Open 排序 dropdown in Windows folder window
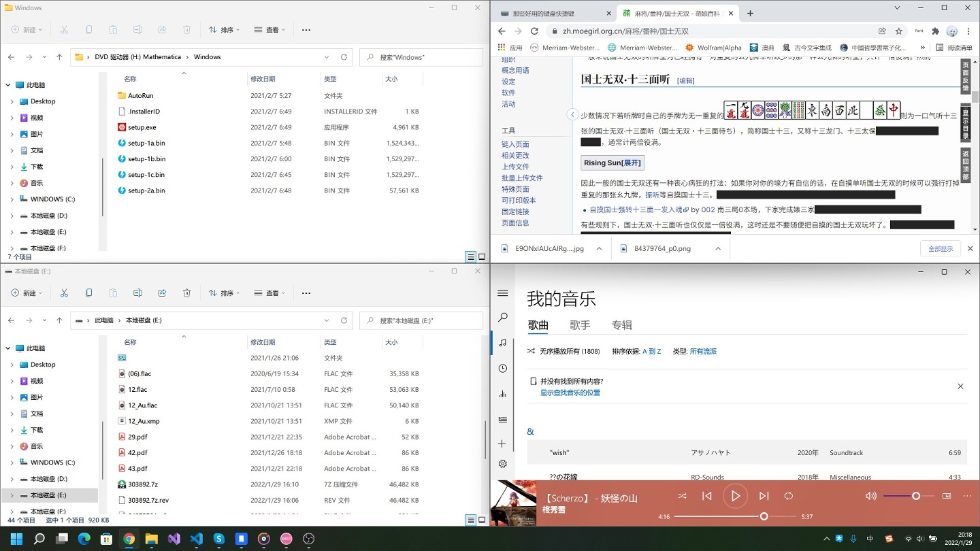This screenshot has width=980, height=551. (224, 30)
